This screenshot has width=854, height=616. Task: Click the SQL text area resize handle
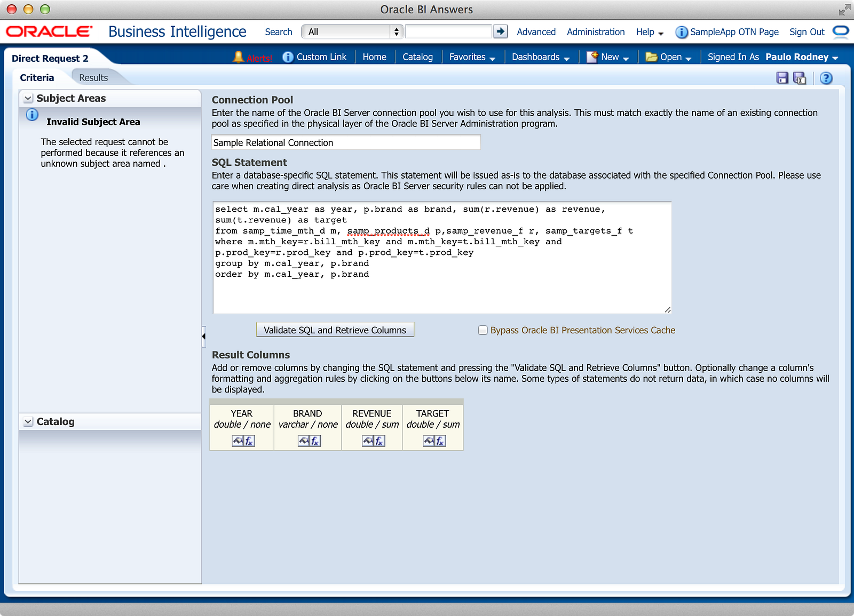(667, 310)
